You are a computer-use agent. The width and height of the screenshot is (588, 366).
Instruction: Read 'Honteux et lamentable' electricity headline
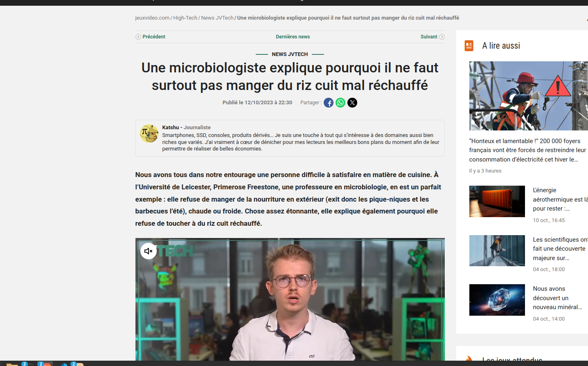527,150
